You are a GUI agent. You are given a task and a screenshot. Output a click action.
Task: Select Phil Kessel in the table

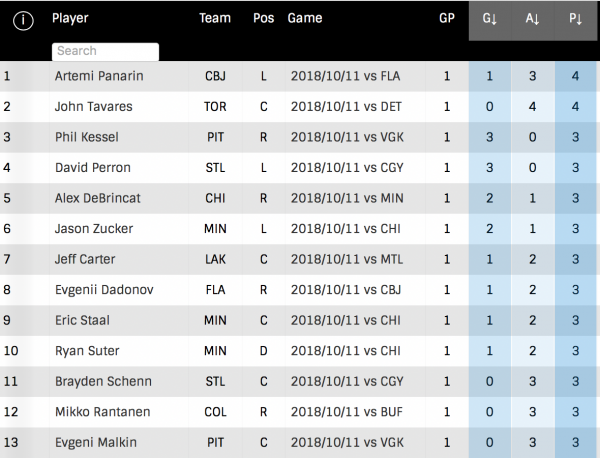(86, 137)
